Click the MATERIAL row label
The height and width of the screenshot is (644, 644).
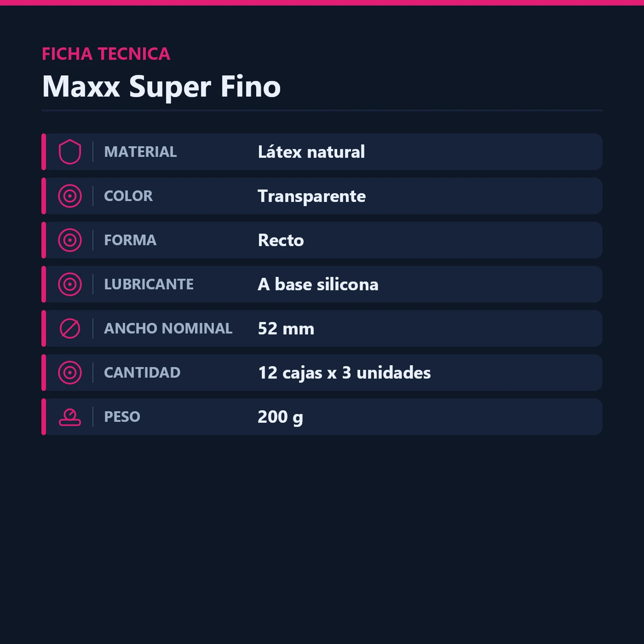point(140,152)
